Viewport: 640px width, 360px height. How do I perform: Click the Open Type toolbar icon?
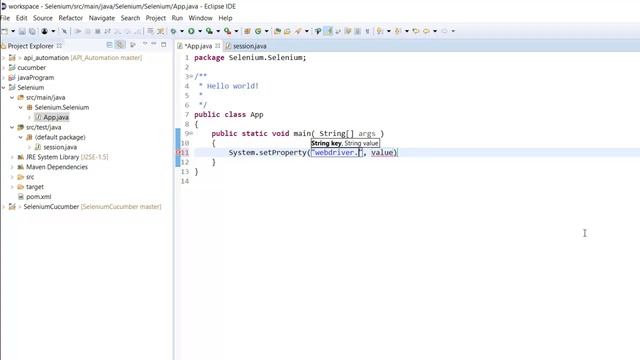(x=278, y=31)
